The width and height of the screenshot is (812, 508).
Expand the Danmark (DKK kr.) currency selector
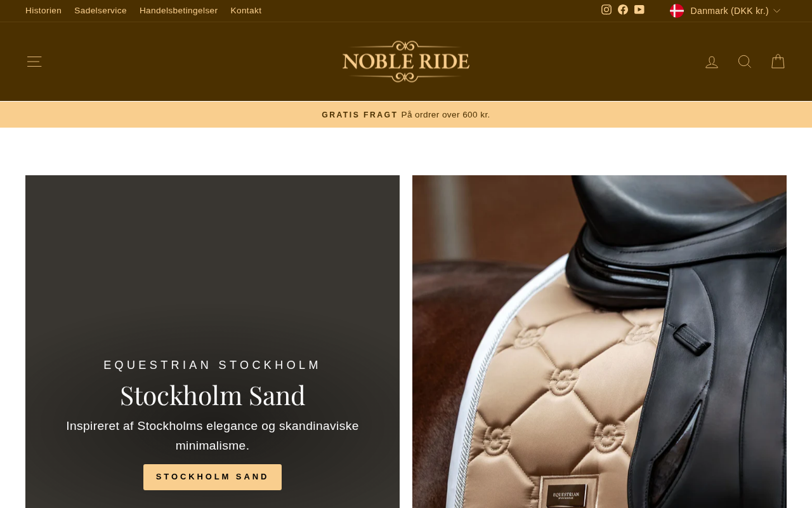725,11
